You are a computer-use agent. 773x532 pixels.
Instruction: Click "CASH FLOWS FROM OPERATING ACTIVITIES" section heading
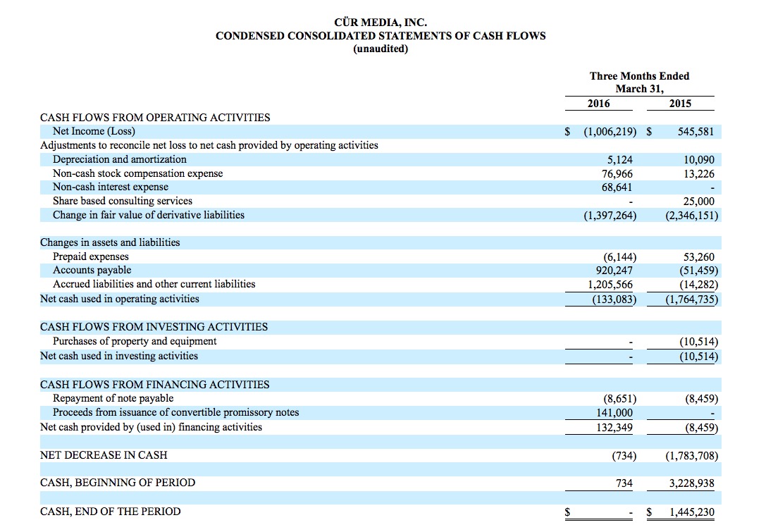coord(155,118)
